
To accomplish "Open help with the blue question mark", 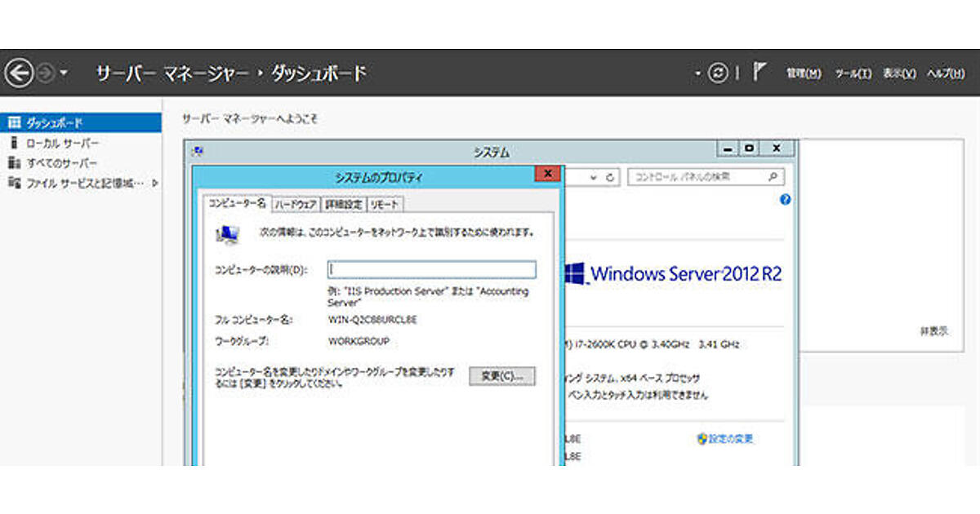I will coord(786,200).
